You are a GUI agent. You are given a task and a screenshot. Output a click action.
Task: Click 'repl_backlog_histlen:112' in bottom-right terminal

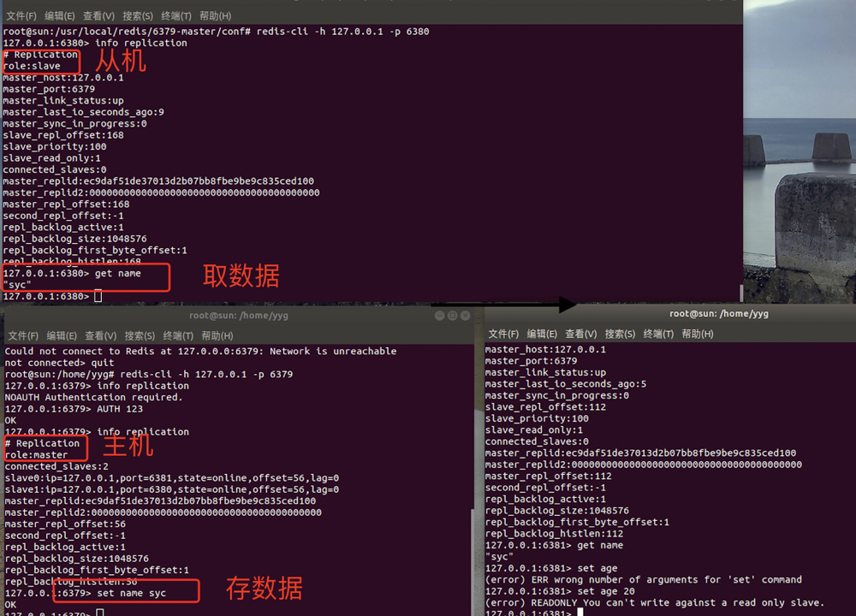(554, 533)
